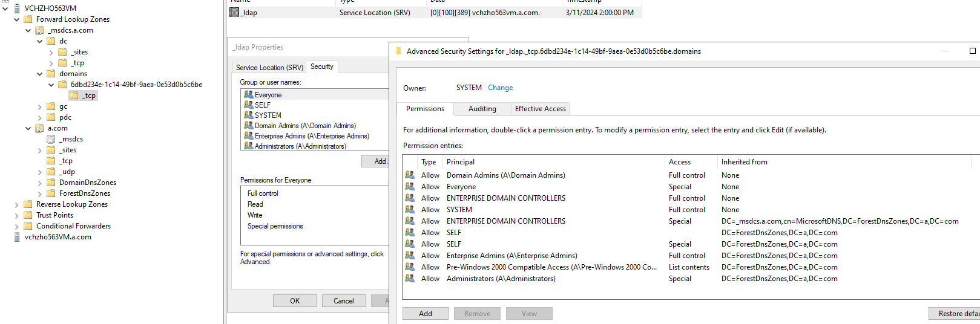The width and height of the screenshot is (980, 324).
Task: Collapse the domains node
Action: pos(40,74)
